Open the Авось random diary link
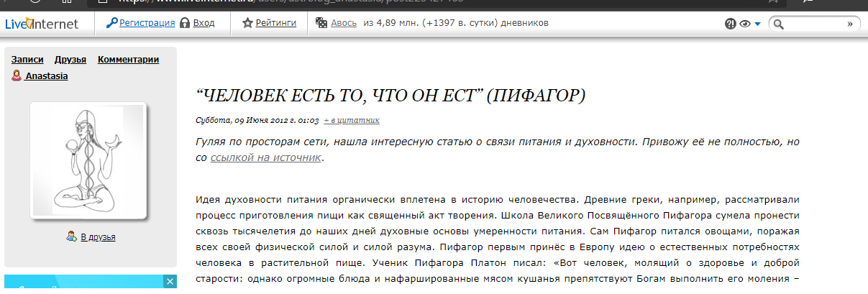Image resolution: width=868 pixels, height=294 pixels. tap(344, 23)
